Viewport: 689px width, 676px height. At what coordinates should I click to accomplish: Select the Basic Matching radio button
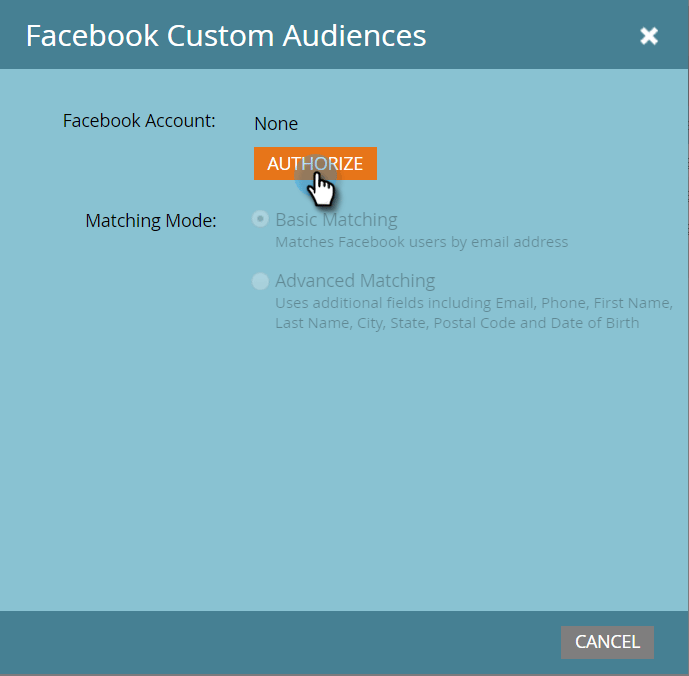coord(261,219)
